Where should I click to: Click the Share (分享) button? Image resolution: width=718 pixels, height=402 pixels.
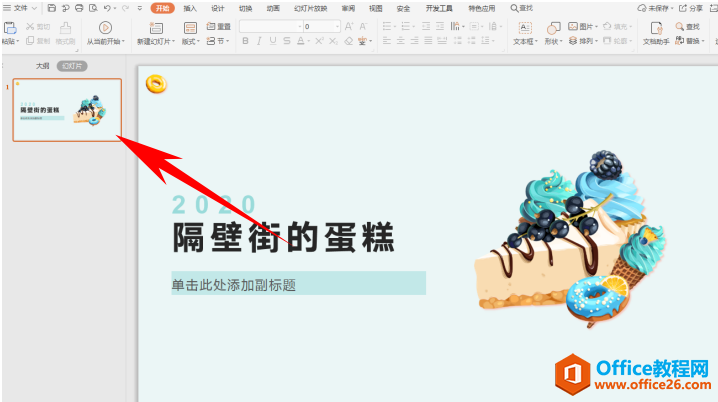click(x=691, y=8)
